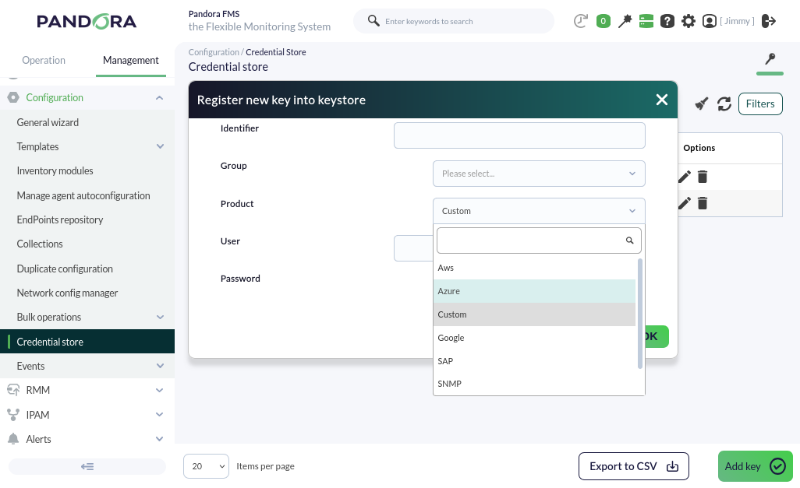This screenshot has height=488, width=800.
Task: Click the logout icon
Action: click(x=768, y=21)
